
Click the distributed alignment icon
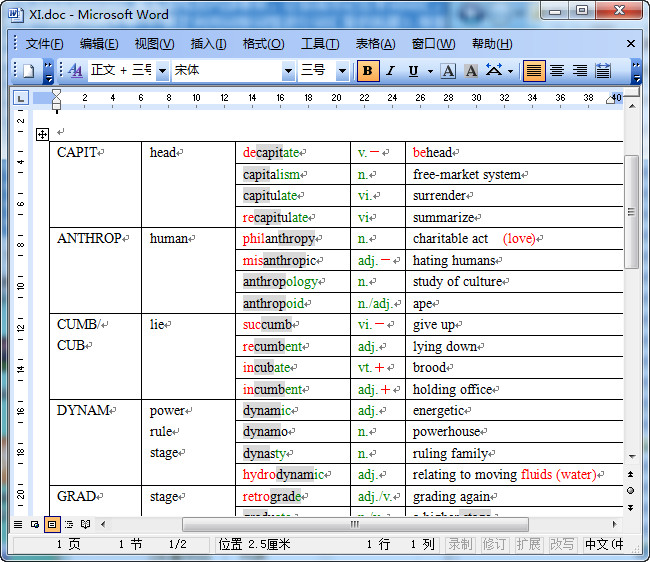coord(603,71)
